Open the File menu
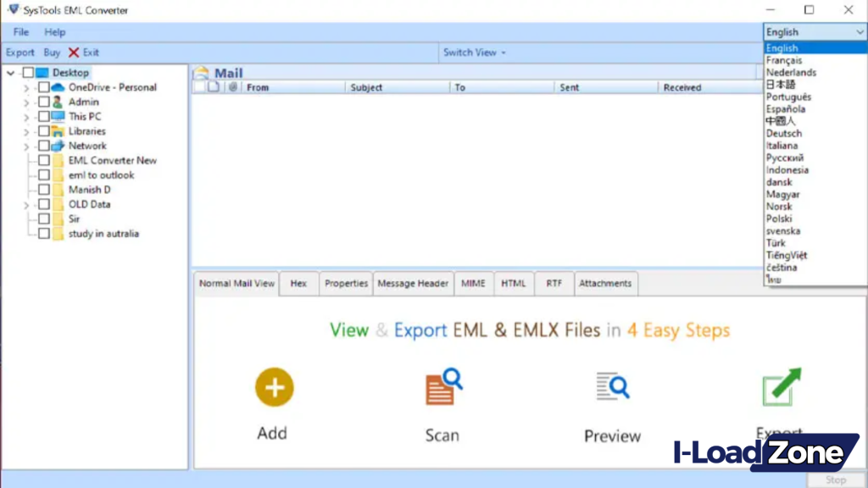Screen dimensions: 868x488 (x=21, y=32)
